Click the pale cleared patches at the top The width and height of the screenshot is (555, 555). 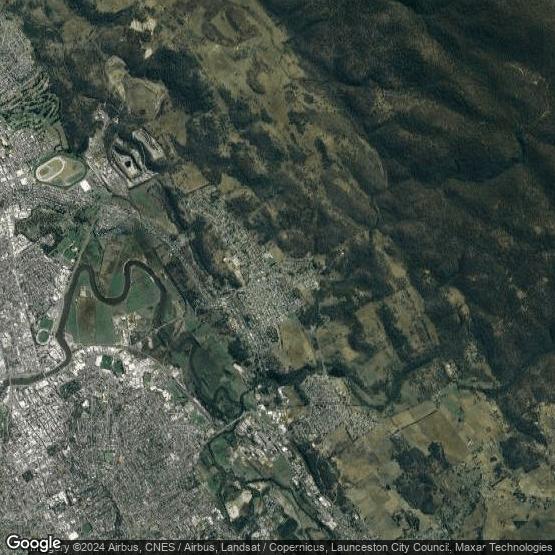point(143,25)
